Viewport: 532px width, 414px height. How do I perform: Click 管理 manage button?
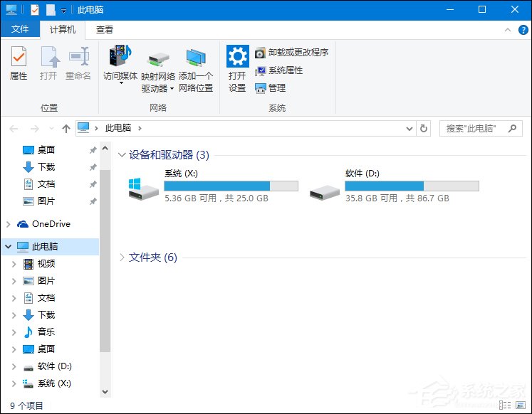tap(271, 88)
